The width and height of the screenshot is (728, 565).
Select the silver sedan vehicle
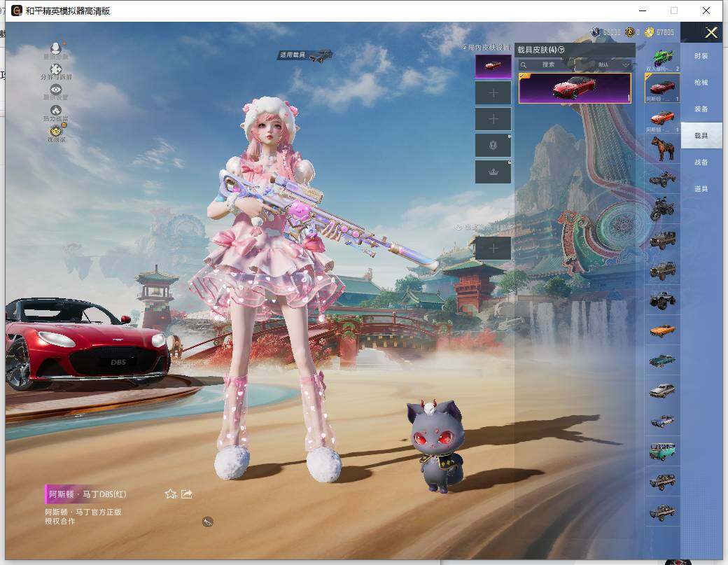click(662, 391)
